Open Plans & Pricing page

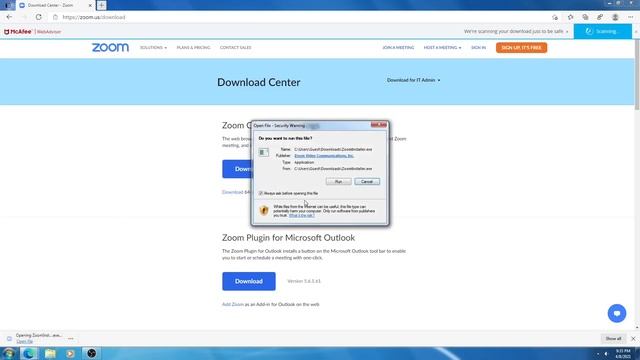[x=193, y=48]
